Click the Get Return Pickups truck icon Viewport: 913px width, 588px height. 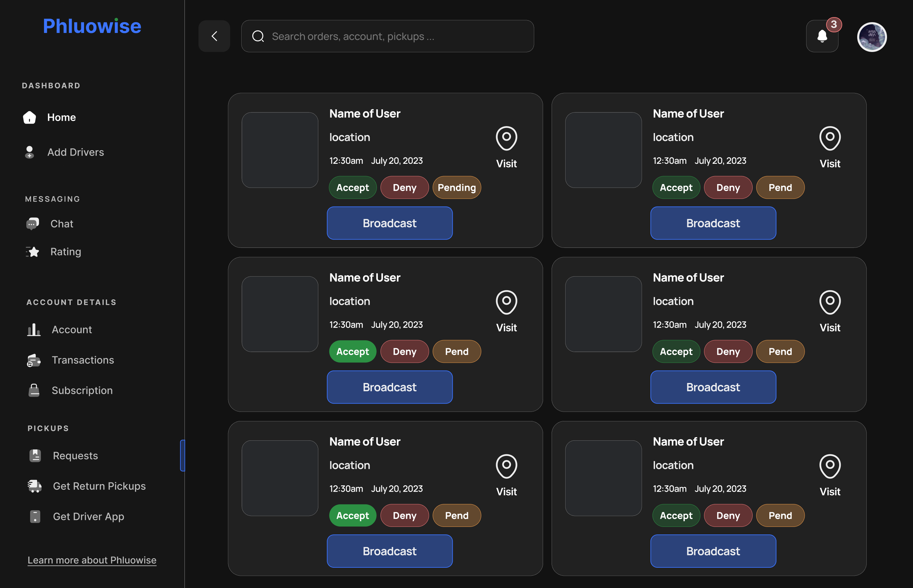pos(35,486)
